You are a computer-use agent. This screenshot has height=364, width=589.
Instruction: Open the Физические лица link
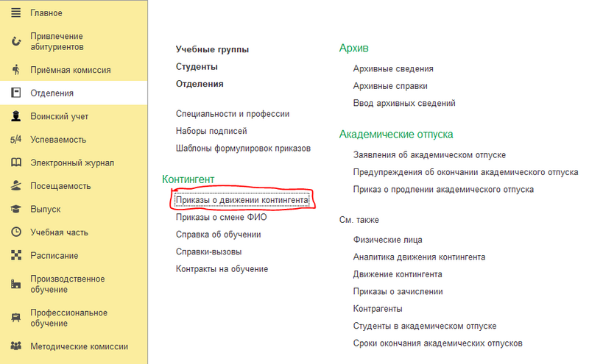click(387, 240)
